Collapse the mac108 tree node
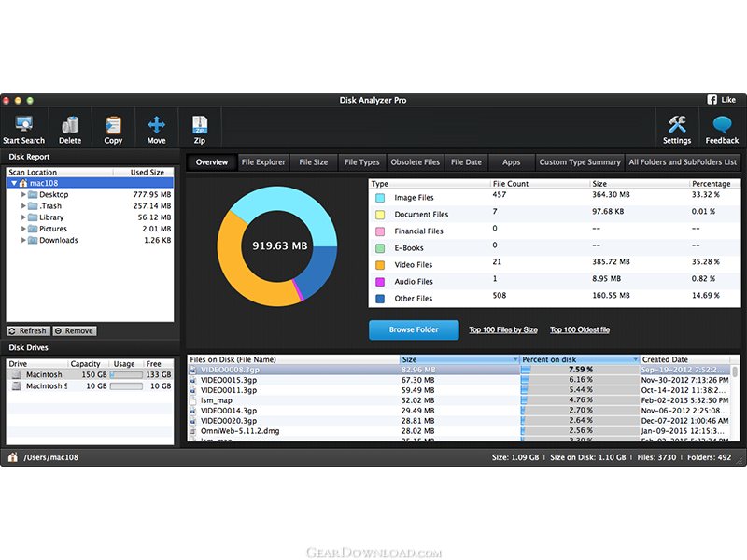 14,183
